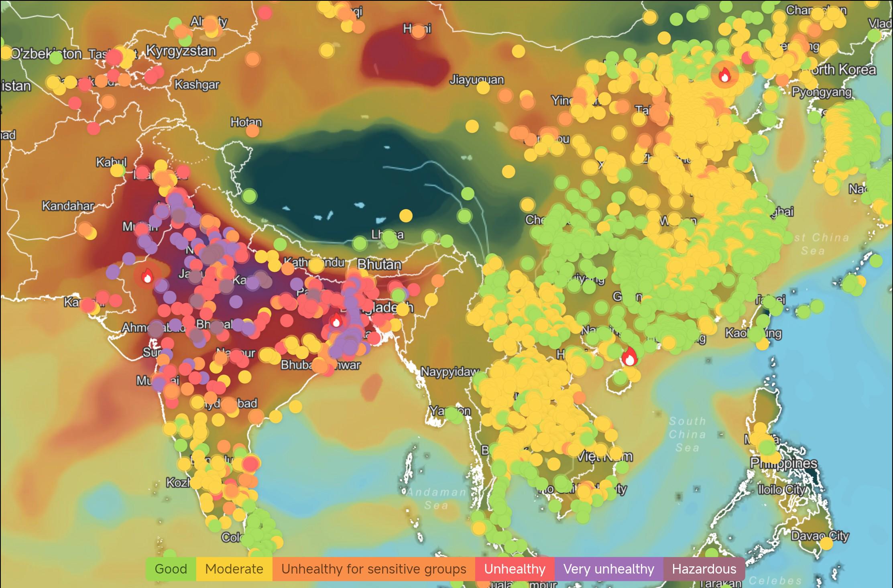
Task: Click the Unhealthy for sensitive groups legend
Action: pos(374,569)
